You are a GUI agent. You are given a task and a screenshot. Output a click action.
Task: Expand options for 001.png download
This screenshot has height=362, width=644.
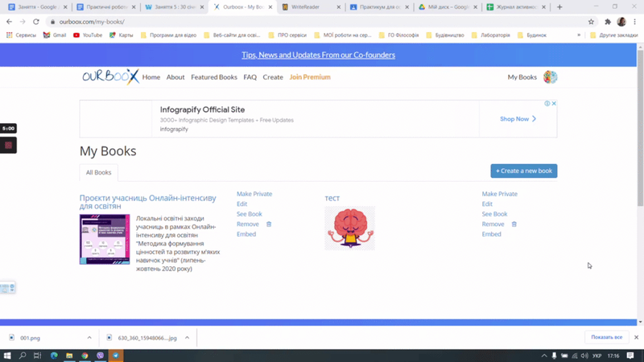point(89,338)
